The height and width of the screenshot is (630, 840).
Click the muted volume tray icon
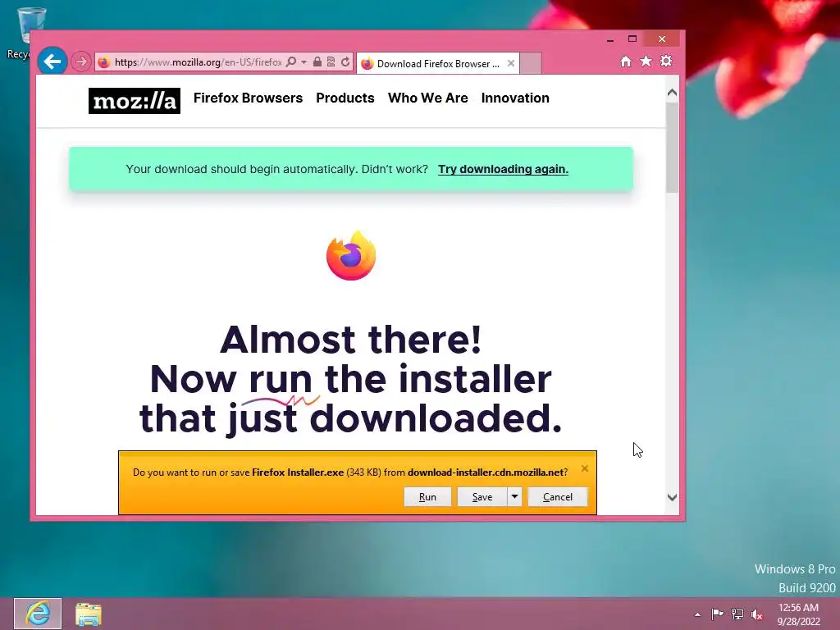tap(757, 614)
